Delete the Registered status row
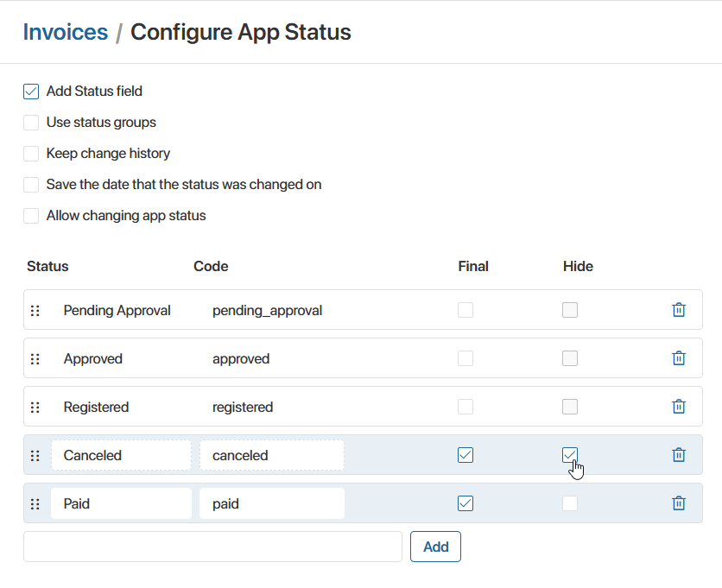This screenshot has height=588, width=722. click(x=679, y=407)
